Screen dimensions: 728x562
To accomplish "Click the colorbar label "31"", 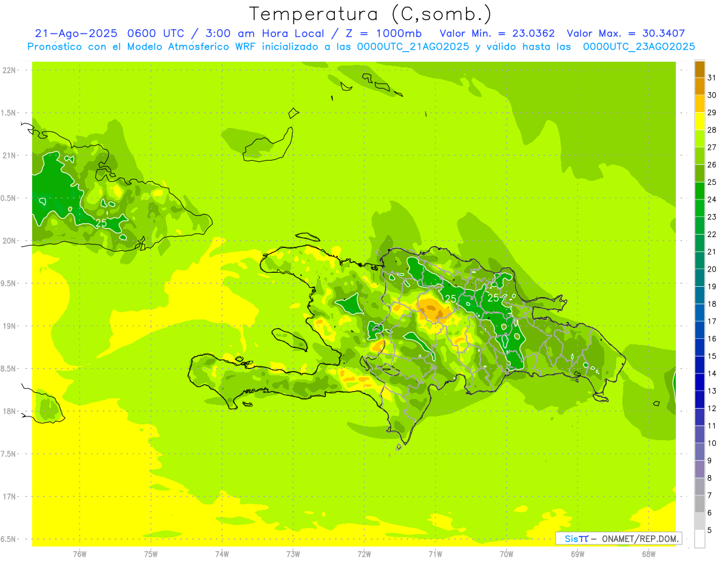I will pyautogui.click(x=712, y=78).
